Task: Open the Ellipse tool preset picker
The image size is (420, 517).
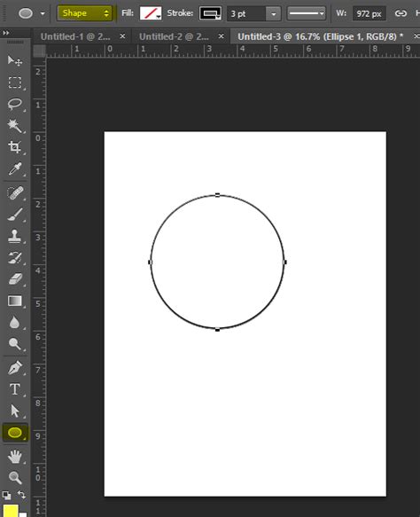Action: pyautogui.click(x=43, y=13)
